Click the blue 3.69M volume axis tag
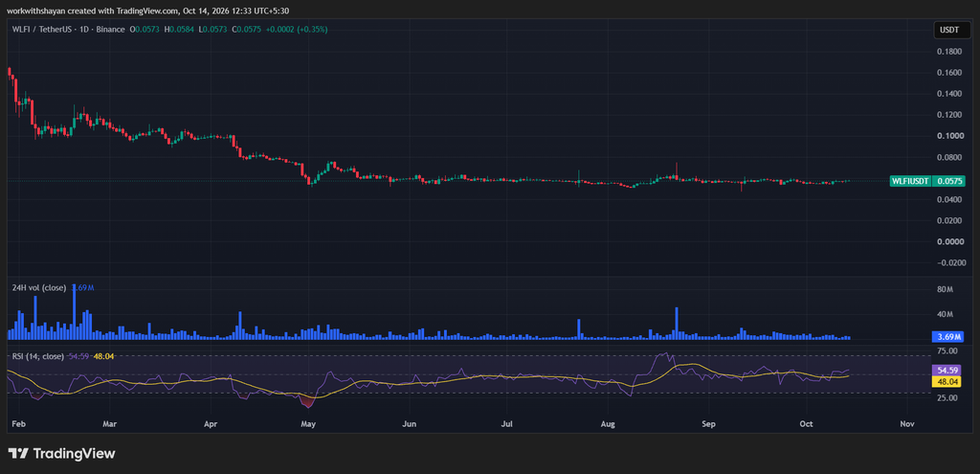Screen dimensions: 980x474 point(947,337)
